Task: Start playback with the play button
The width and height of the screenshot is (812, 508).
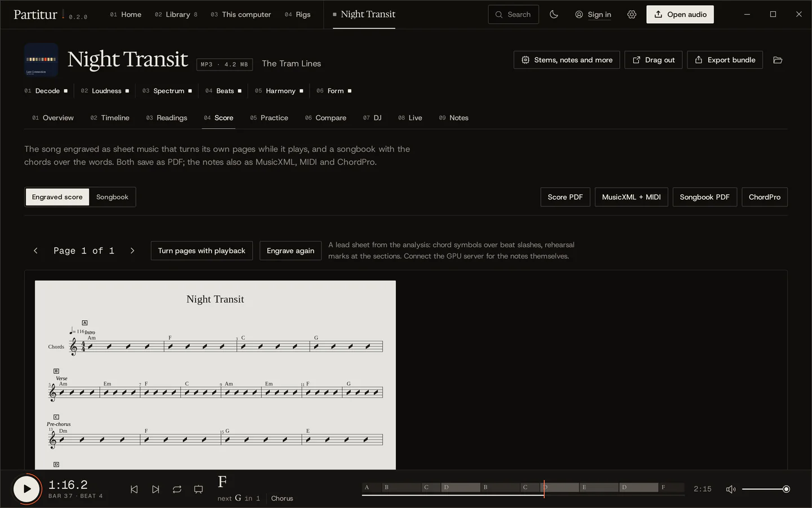Action: [x=27, y=489]
